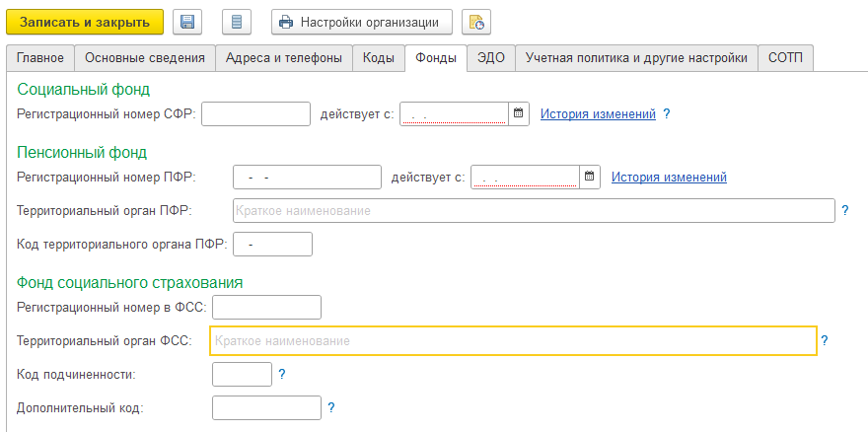Screen dimensions: 868x432
Task: Click Записать и закрыть button
Action: [85, 22]
